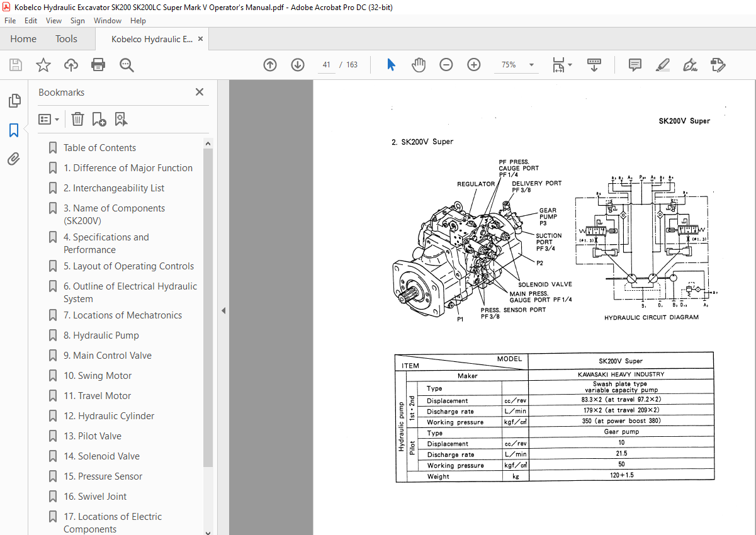Go to bookmark 8. Hydraulic Pump

click(101, 335)
